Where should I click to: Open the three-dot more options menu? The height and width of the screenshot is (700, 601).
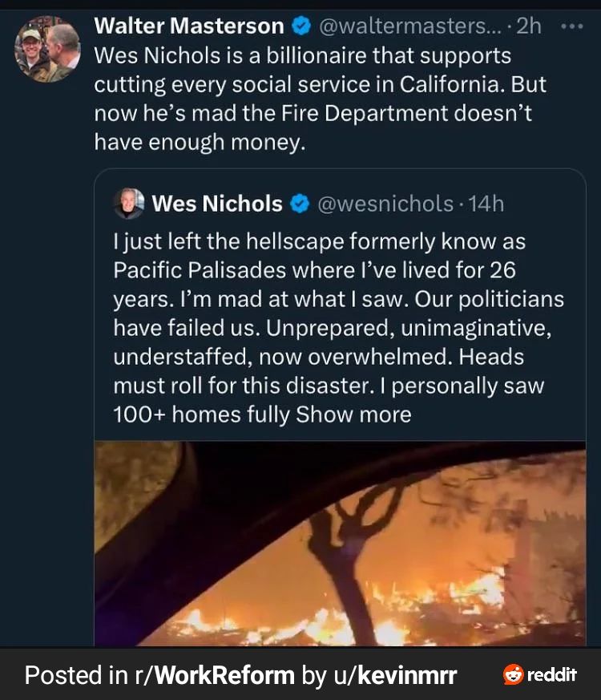(x=572, y=26)
